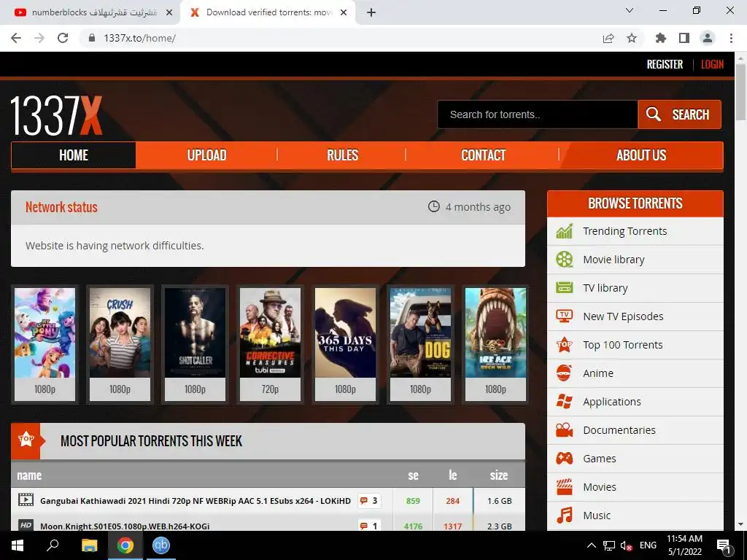Click the Network status heading
This screenshot has width=747, height=560.
(61, 207)
